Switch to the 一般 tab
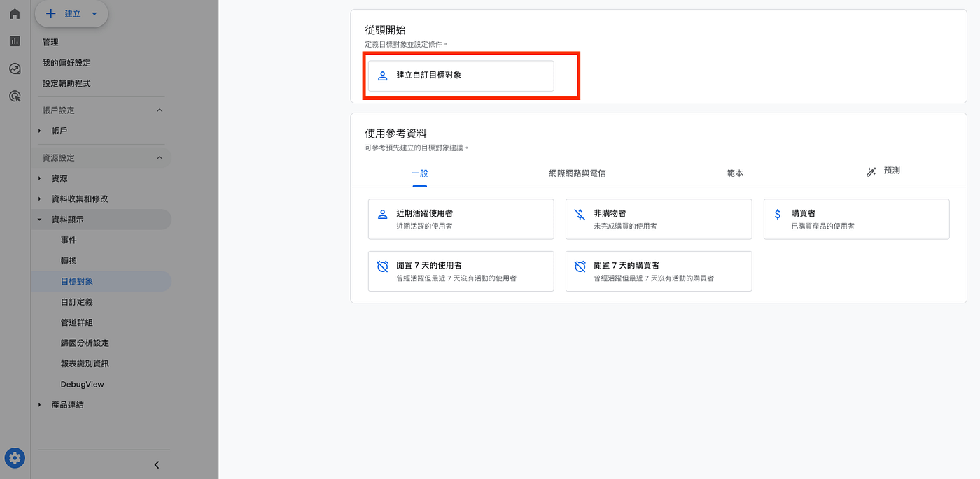The image size is (980, 479). pyautogui.click(x=420, y=173)
